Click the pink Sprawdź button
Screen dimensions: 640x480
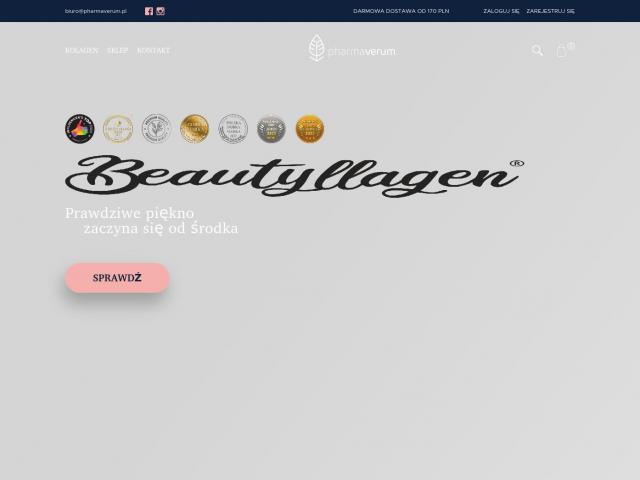pyautogui.click(x=117, y=278)
